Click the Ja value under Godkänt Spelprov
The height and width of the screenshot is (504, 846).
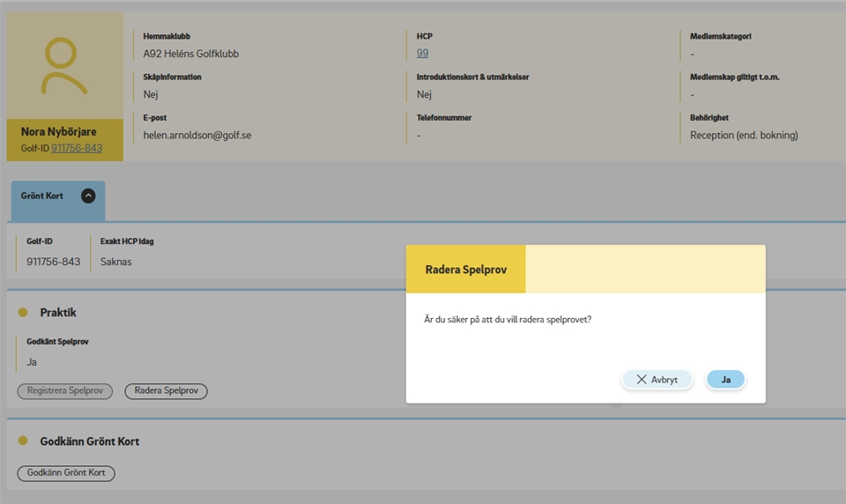[x=32, y=362]
